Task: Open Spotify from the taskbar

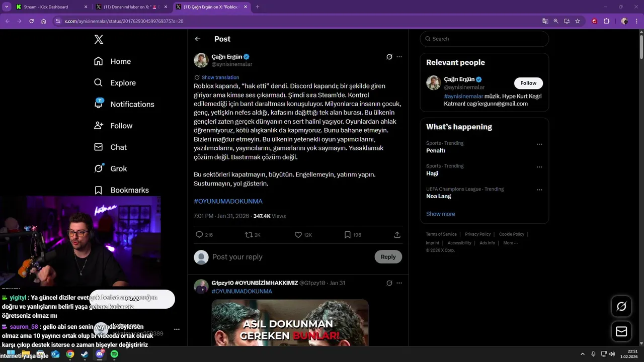Action: (x=115, y=354)
